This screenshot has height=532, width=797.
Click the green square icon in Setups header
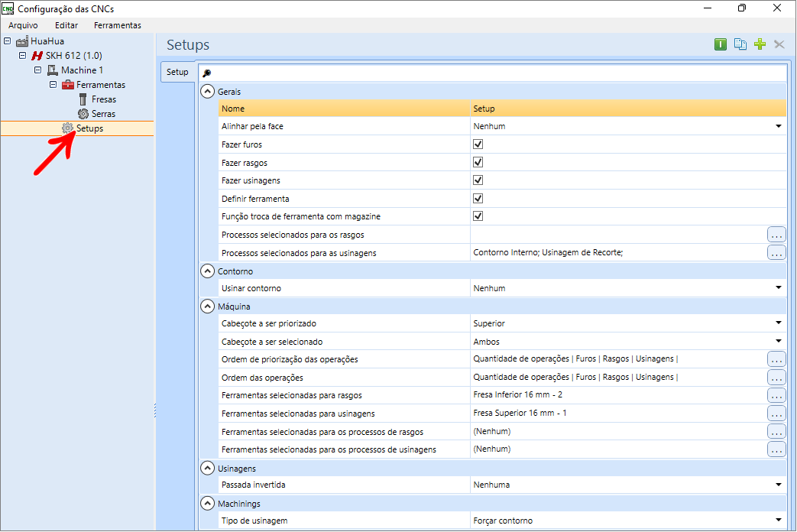[x=721, y=45]
